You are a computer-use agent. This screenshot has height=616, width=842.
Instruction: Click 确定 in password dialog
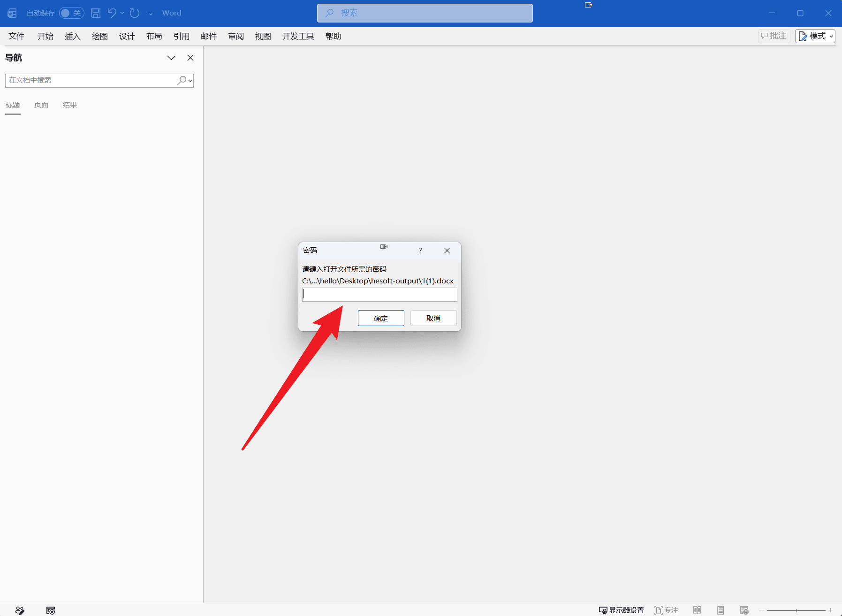point(381,318)
